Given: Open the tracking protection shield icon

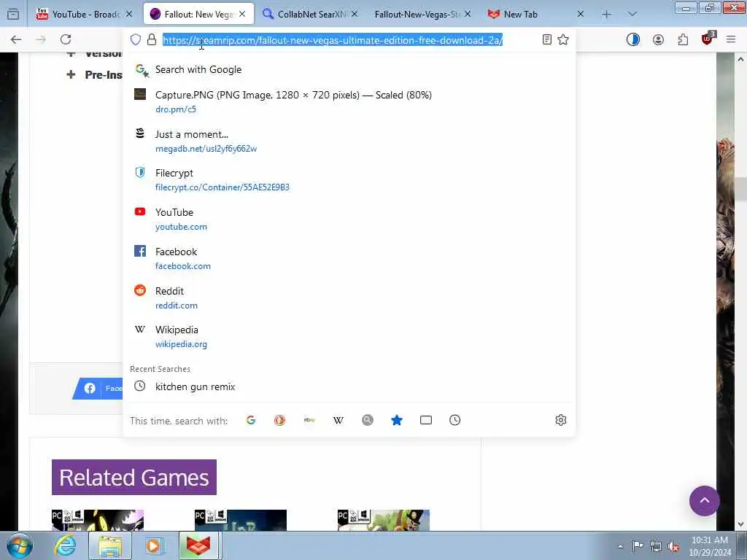Looking at the screenshot, I should (x=136, y=39).
